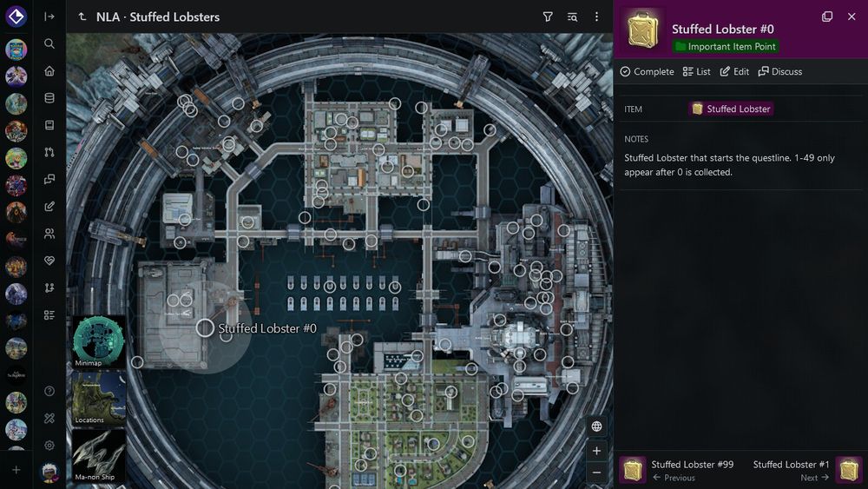868x489 pixels.
Task: Click the globe icon above zoom controls
Action: [x=596, y=426]
